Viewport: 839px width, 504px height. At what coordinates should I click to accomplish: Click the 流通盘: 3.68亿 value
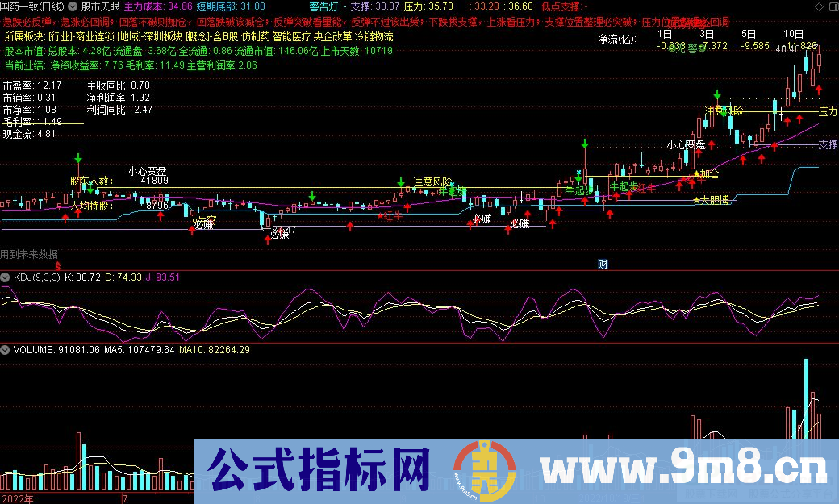coord(144,51)
